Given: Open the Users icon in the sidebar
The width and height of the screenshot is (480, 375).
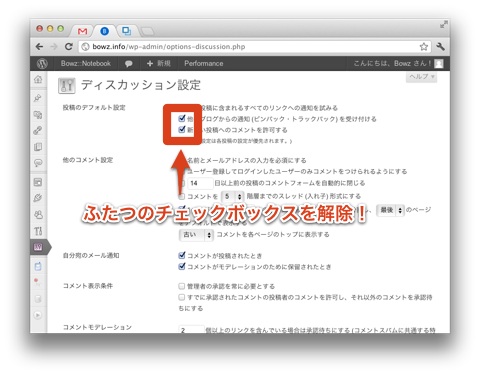Looking at the screenshot, I should pyautogui.click(x=38, y=214).
